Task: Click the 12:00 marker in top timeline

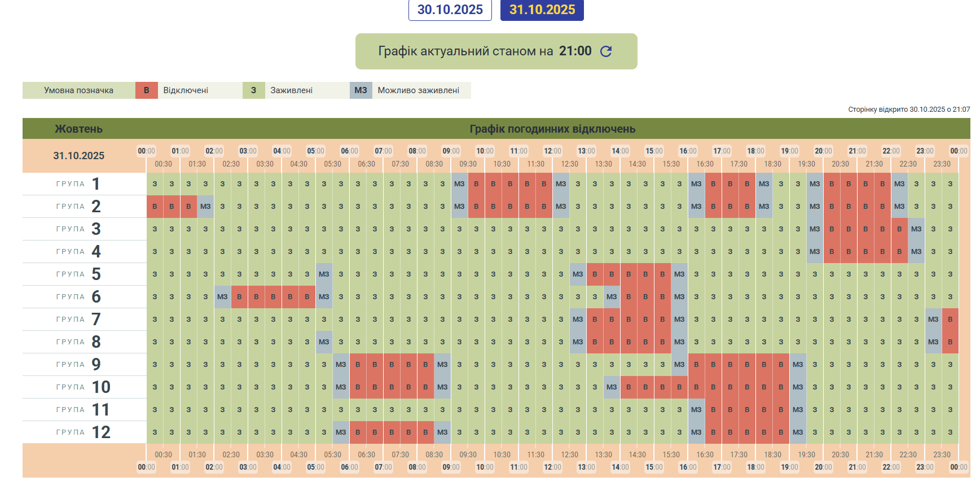Action: (552, 151)
